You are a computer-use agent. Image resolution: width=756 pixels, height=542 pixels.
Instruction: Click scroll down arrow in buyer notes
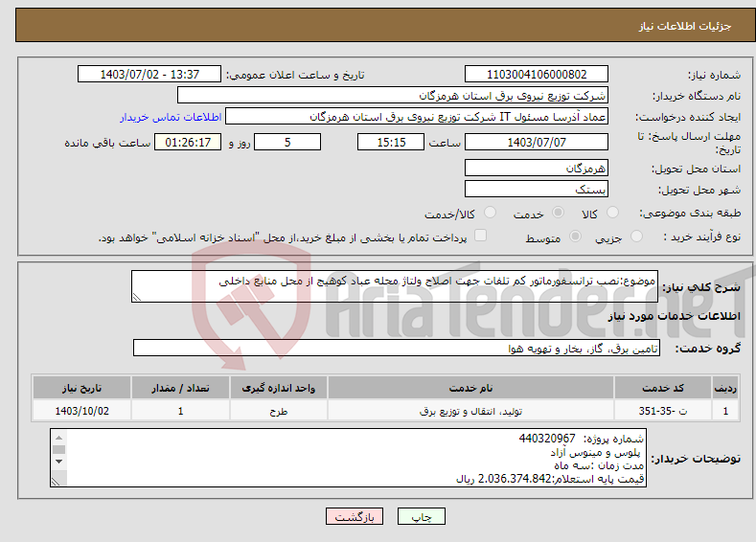(x=58, y=462)
